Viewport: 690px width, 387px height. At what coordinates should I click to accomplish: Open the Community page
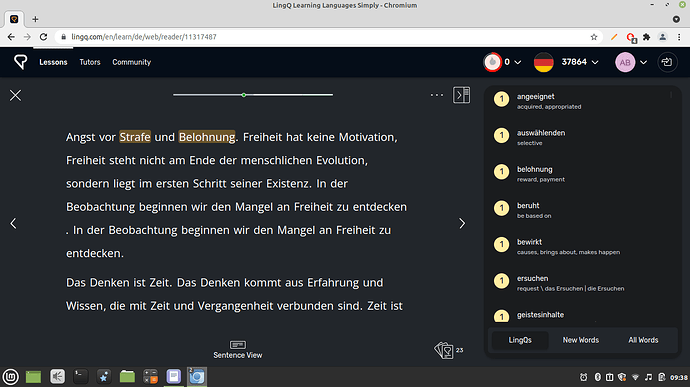[x=132, y=62]
